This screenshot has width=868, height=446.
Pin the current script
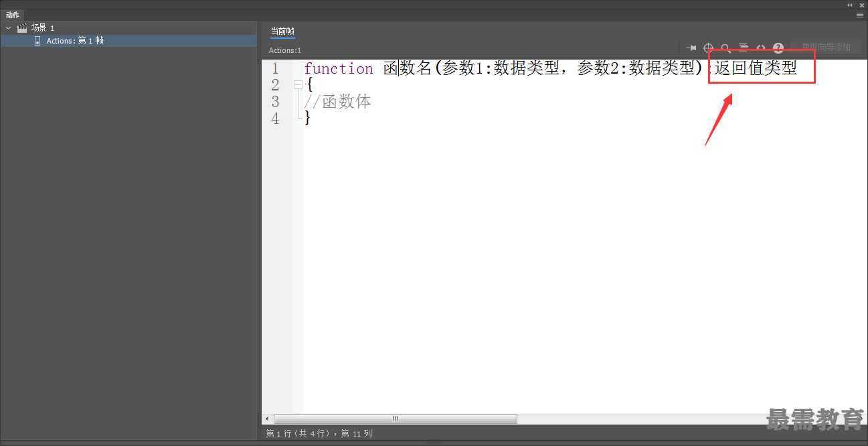pyautogui.click(x=691, y=48)
